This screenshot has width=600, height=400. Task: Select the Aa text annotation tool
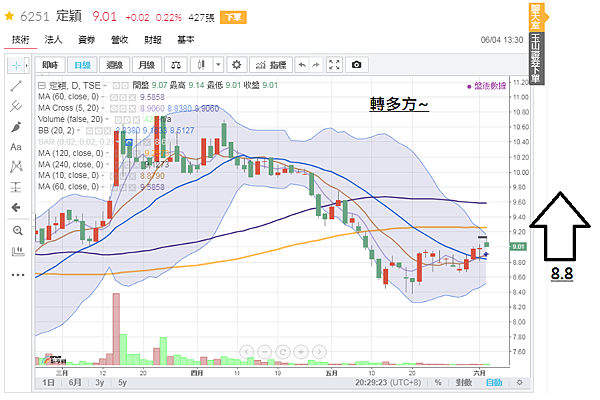point(16,147)
